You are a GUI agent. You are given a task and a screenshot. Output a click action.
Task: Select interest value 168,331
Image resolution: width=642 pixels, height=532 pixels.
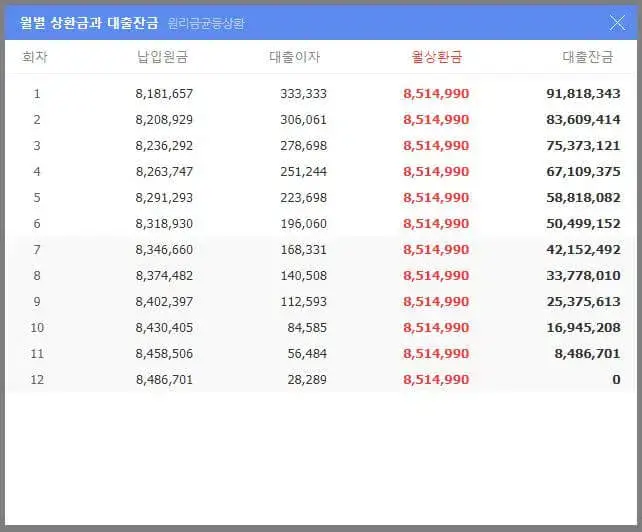[303, 250]
